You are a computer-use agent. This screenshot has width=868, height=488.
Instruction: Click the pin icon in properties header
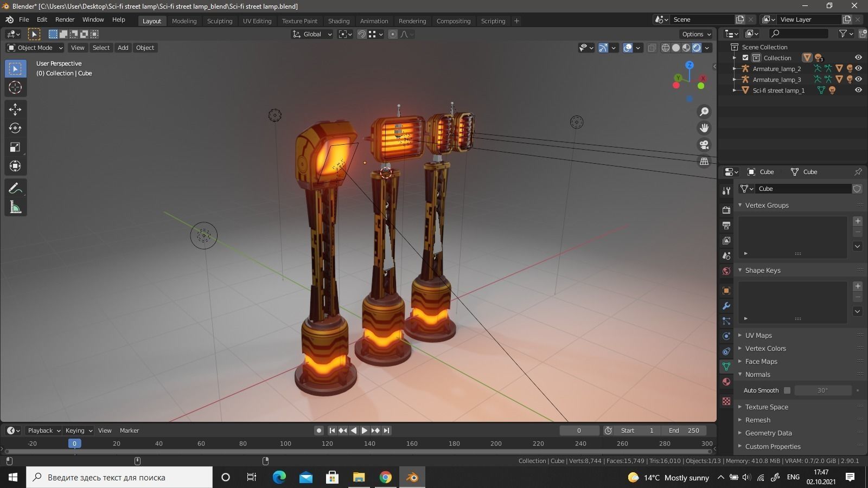click(x=858, y=172)
